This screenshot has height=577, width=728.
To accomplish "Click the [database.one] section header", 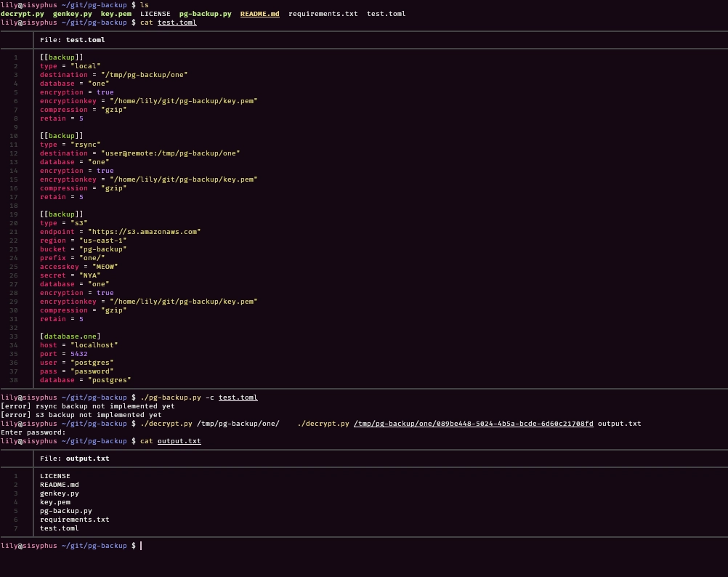I will [70, 336].
